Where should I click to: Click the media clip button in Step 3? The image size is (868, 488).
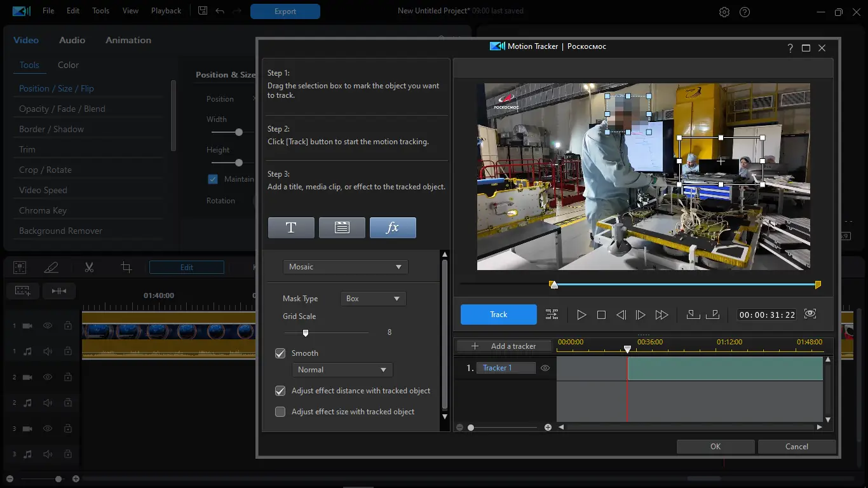tap(342, 227)
